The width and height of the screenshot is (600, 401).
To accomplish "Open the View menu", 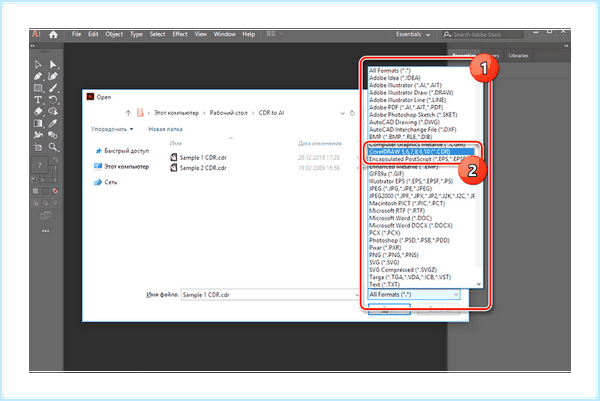I will (201, 34).
